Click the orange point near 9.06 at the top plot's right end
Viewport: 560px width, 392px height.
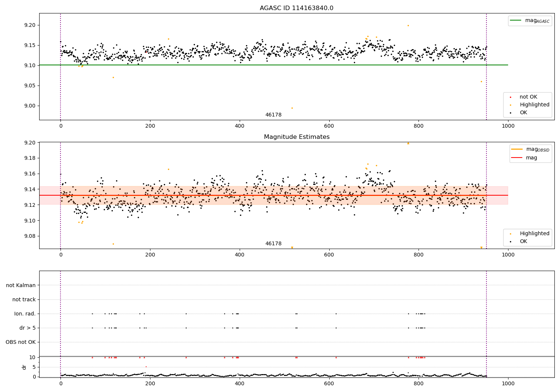tap(481, 81)
